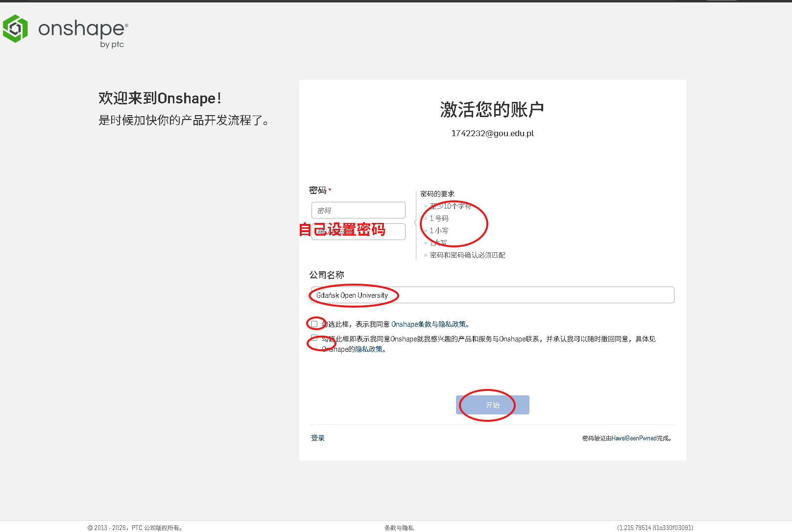Click the 密码的要求 label

coord(437,194)
